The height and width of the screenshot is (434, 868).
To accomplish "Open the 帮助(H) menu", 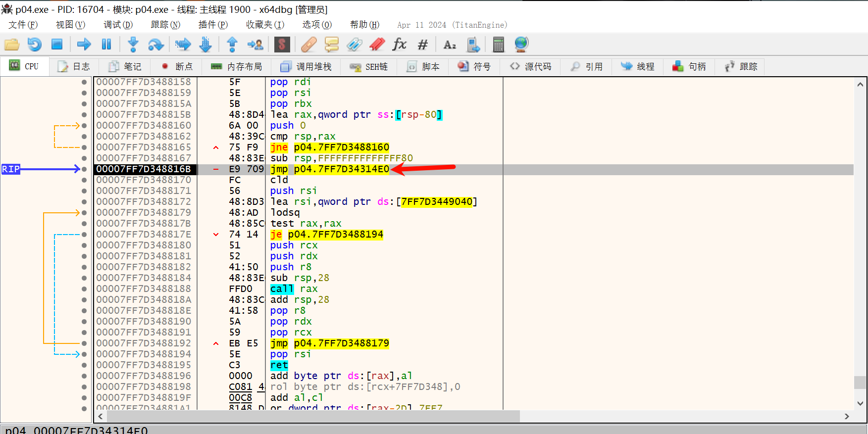I will 364,25.
